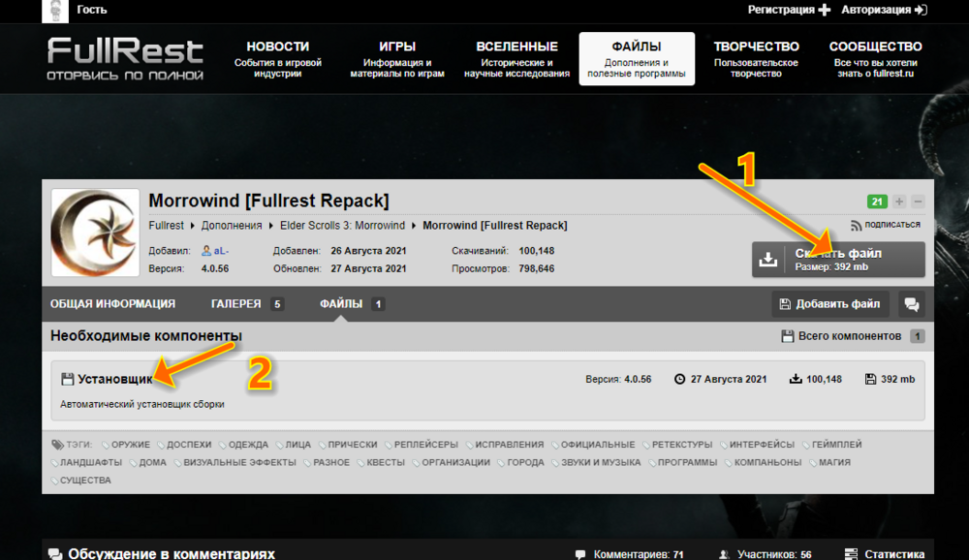Click the Статистика list icon
The height and width of the screenshot is (560, 969).
click(x=851, y=554)
